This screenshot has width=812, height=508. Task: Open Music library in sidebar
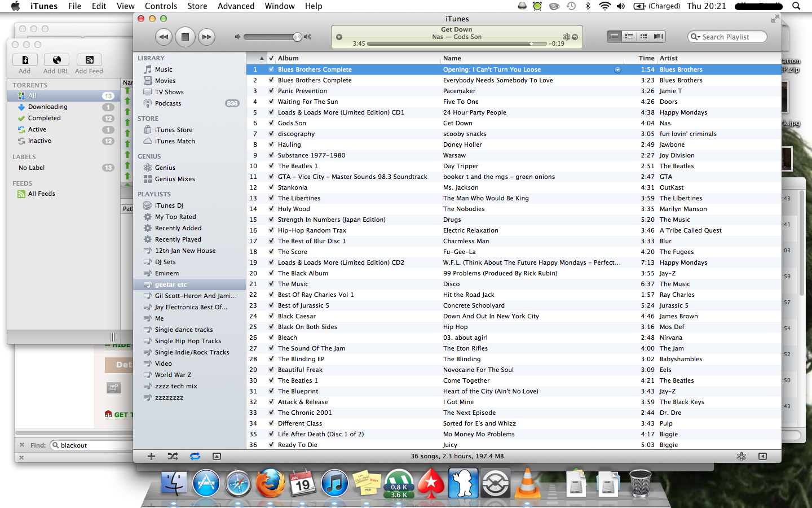click(164, 69)
